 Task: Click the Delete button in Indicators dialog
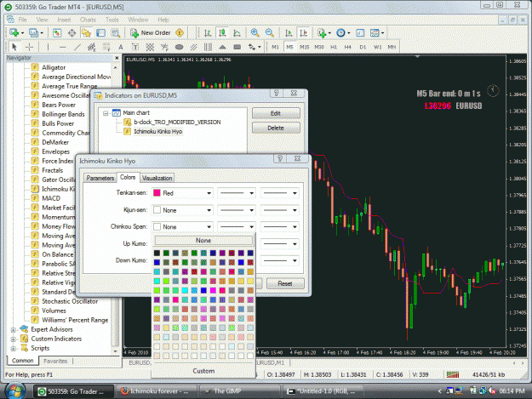(x=276, y=128)
